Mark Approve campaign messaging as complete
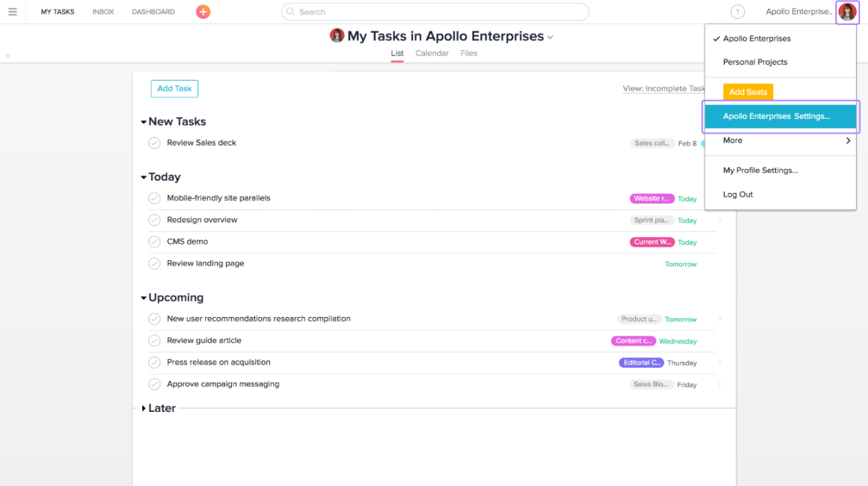 [154, 384]
